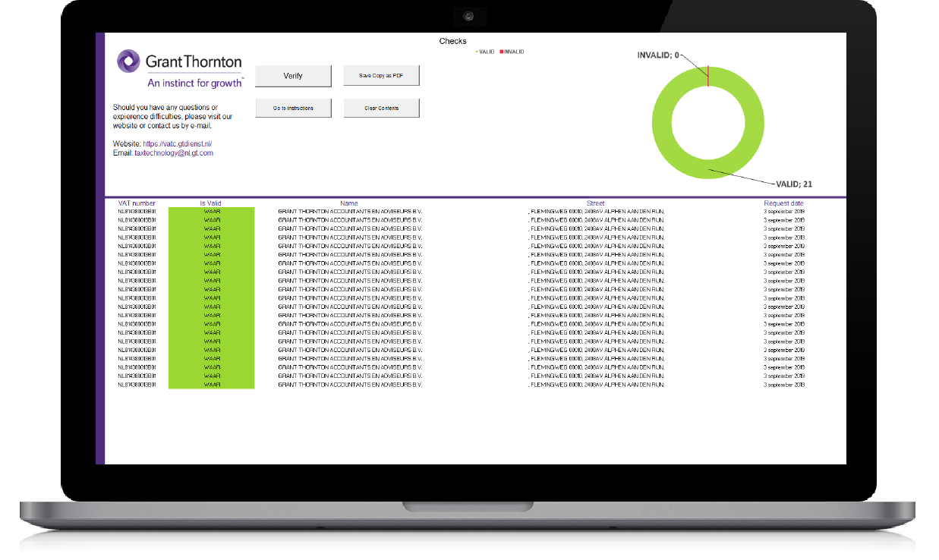This screenshot has height=560, width=939.
Task: Select the red INVALID legend entry
Action: pos(512,52)
